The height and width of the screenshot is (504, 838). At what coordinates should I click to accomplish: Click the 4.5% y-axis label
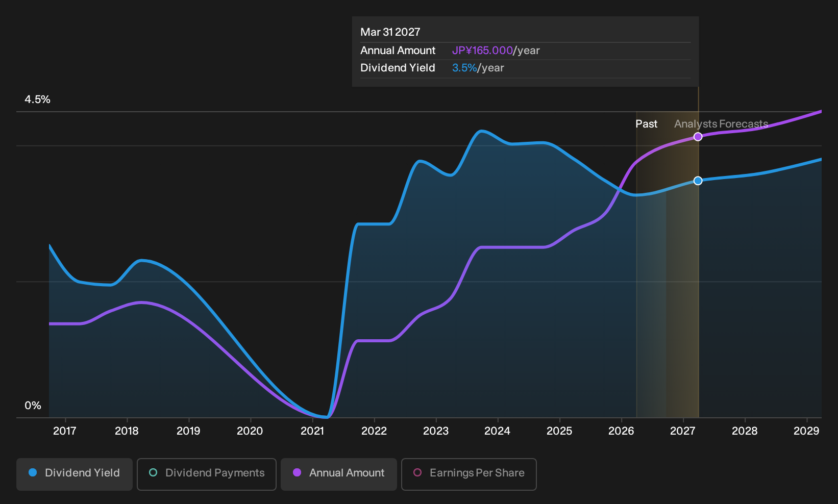pyautogui.click(x=38, y=99)
